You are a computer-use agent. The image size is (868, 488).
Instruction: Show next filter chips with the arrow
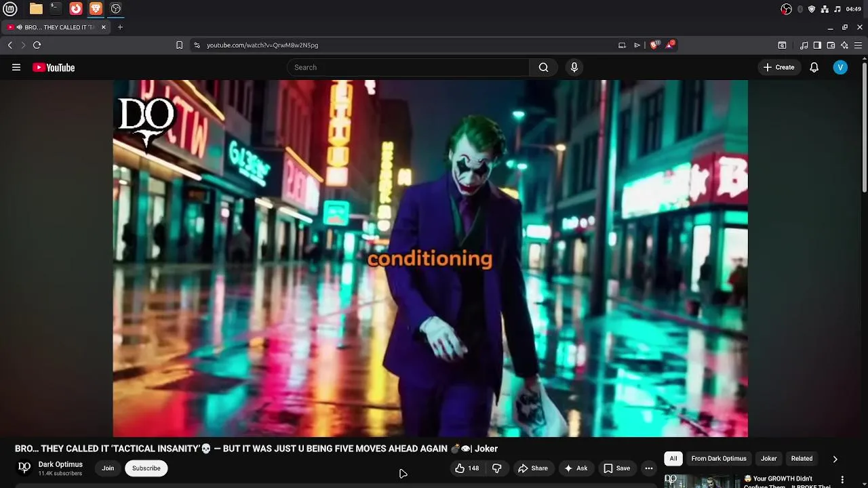[x=835, y=459]
